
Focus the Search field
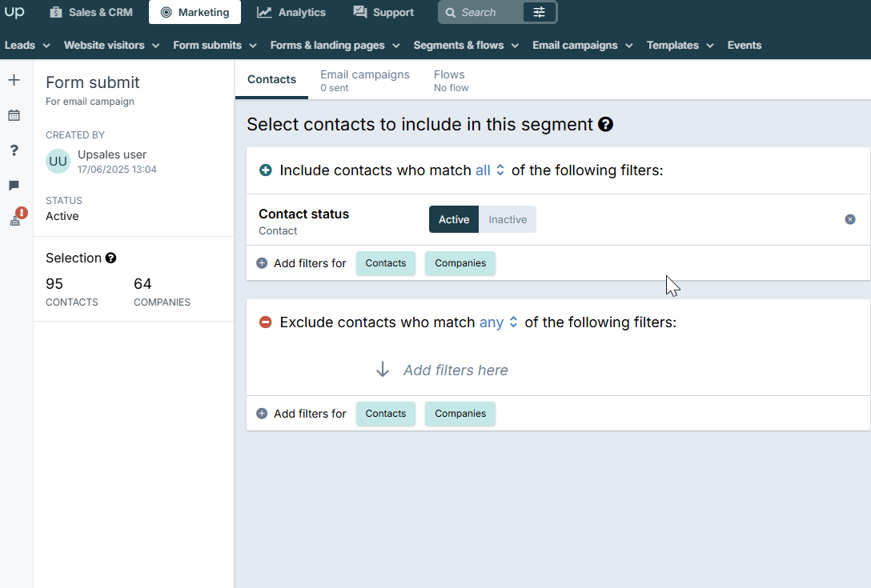(x=480, y=12)
